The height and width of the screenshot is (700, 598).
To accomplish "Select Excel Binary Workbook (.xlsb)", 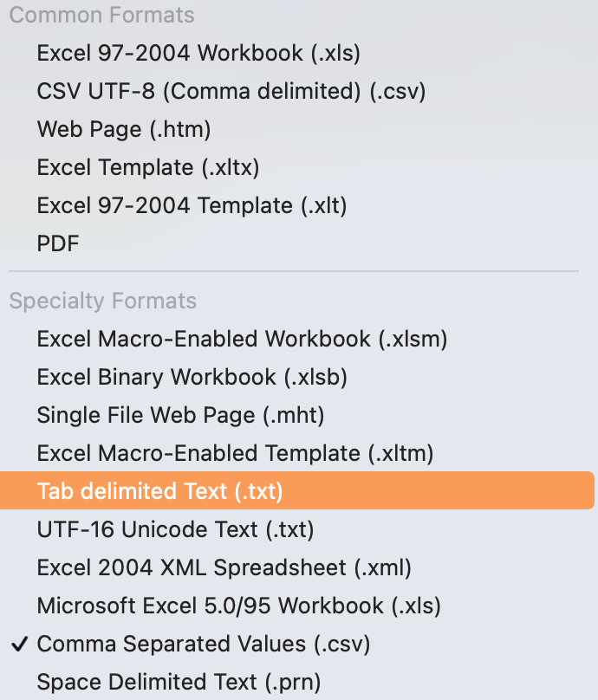I will tap(192, 377).
